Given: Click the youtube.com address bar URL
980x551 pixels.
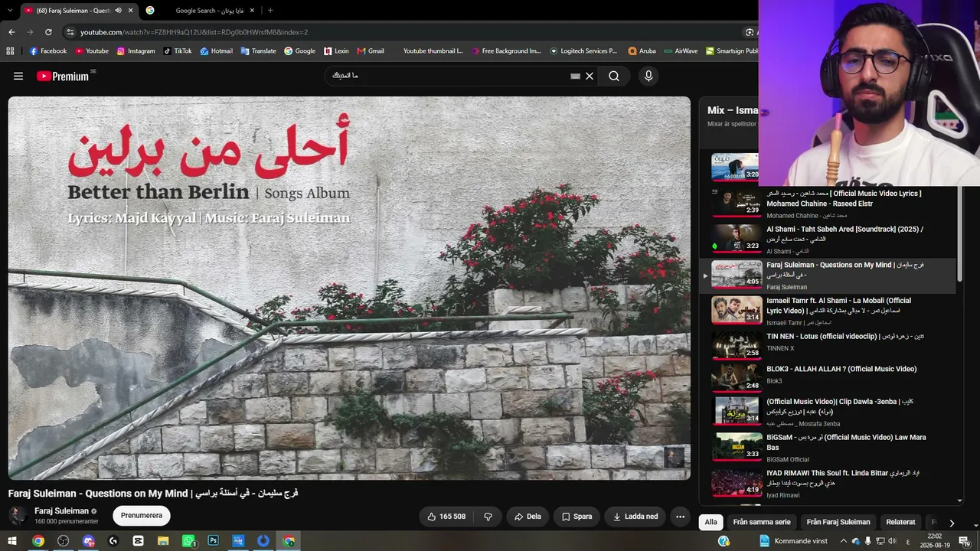Looking at the screenshot, I should click(194, 32).
